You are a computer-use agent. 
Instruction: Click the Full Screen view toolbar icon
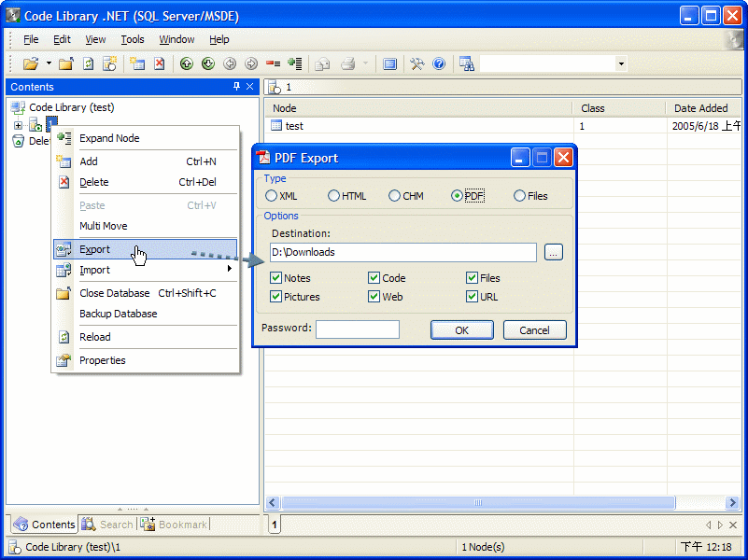[x=389, y=63]
